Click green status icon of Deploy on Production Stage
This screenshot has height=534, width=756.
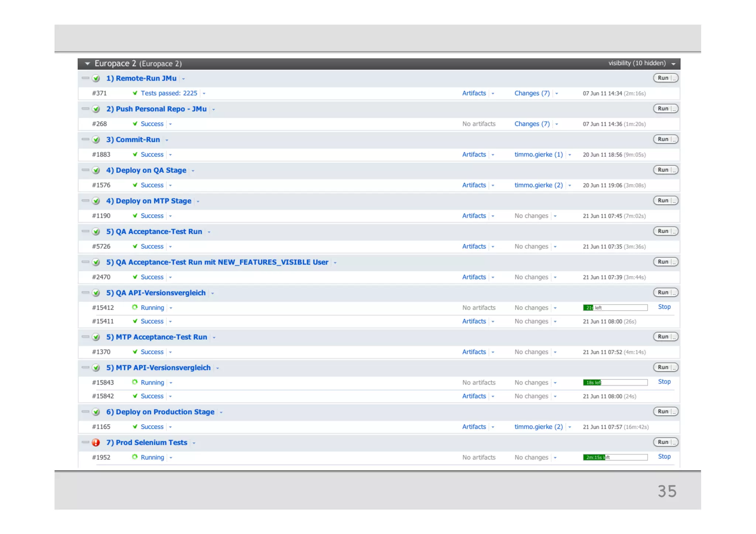coord(96,412)
